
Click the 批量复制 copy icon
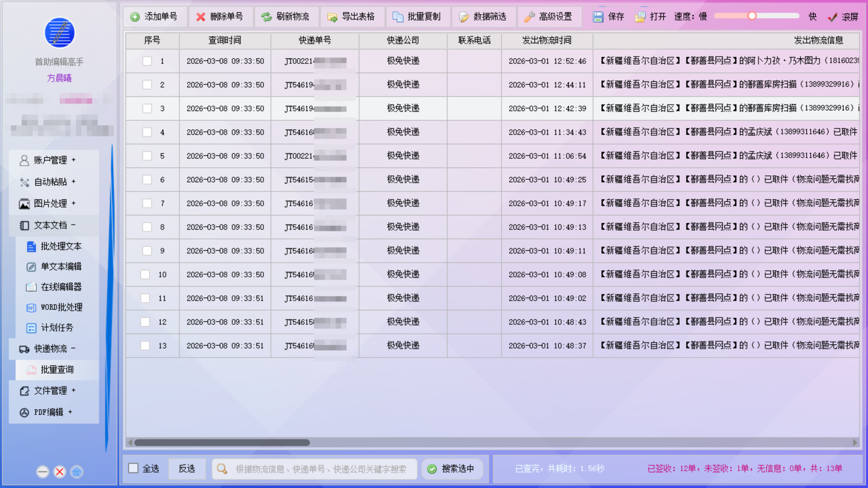(x=398, y=17)
